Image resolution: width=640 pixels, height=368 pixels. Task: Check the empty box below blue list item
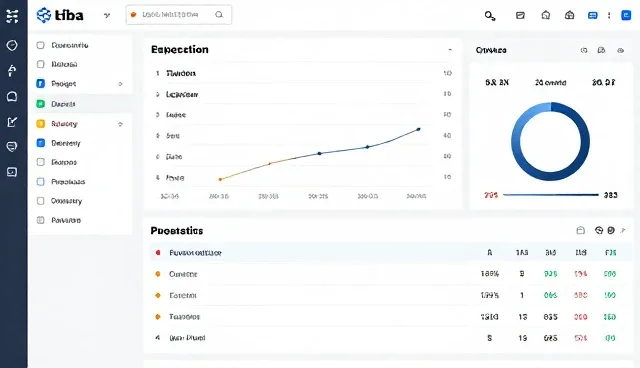point(40,162)
